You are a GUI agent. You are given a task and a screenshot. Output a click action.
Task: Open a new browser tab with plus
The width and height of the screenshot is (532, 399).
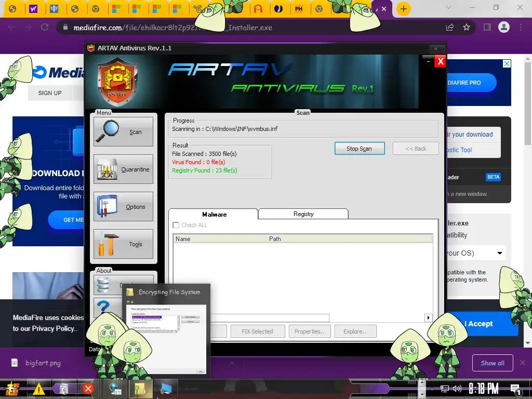click(x=403, y=9)
